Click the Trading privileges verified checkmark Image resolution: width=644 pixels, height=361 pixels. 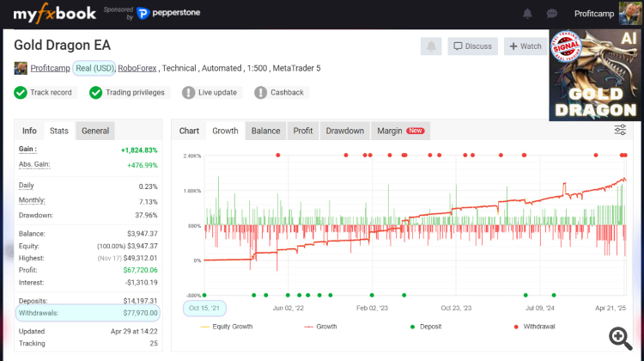(95, 93)
